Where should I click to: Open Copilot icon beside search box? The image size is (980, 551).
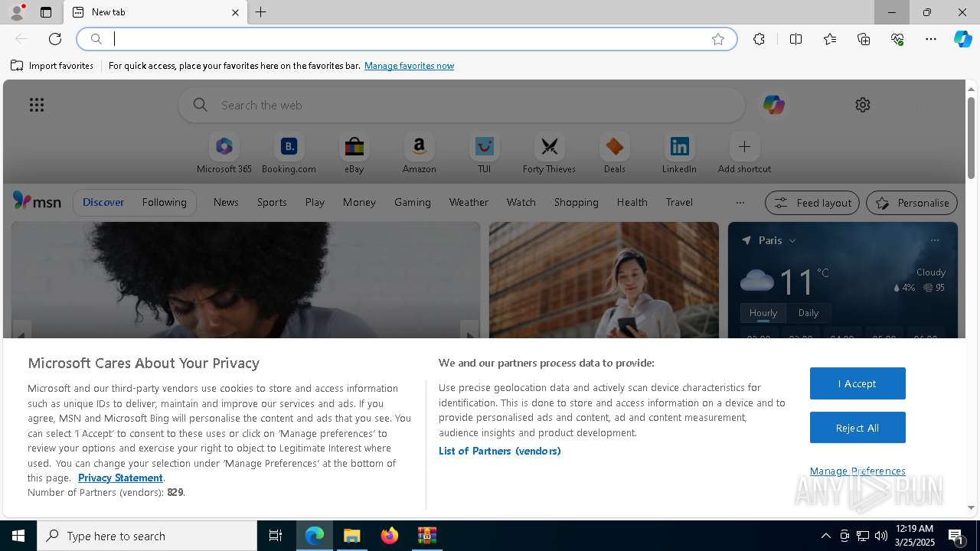(773, 105)
